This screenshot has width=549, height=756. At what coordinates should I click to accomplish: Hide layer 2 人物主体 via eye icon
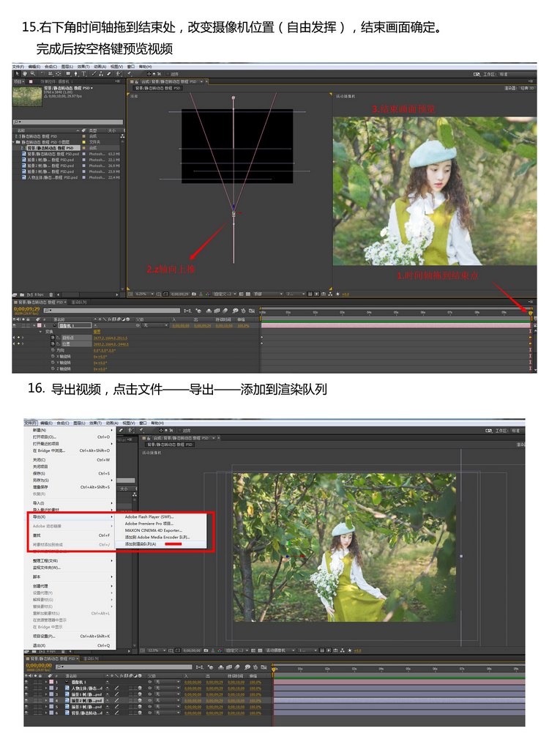coord(26,688)
